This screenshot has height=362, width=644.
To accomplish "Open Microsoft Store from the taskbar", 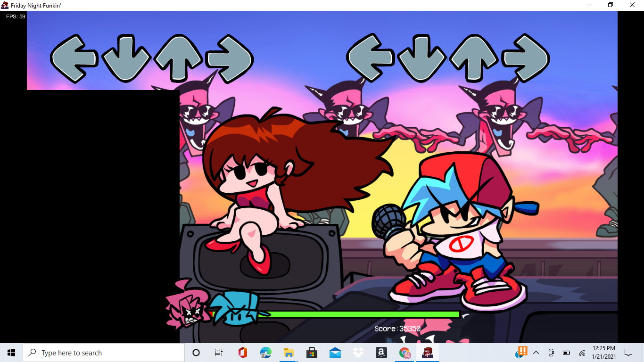I will (x=312, y=353).
